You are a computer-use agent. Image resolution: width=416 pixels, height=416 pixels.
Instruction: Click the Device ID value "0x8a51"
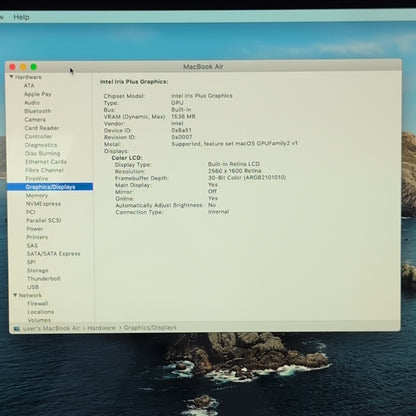pyautogui.click(x=181, y=130)
